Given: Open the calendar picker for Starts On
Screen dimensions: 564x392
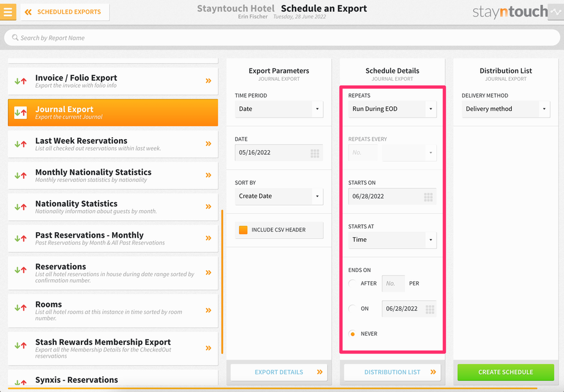Looking at the screenshot, I should pyautogui.click(x=428, y=197).
